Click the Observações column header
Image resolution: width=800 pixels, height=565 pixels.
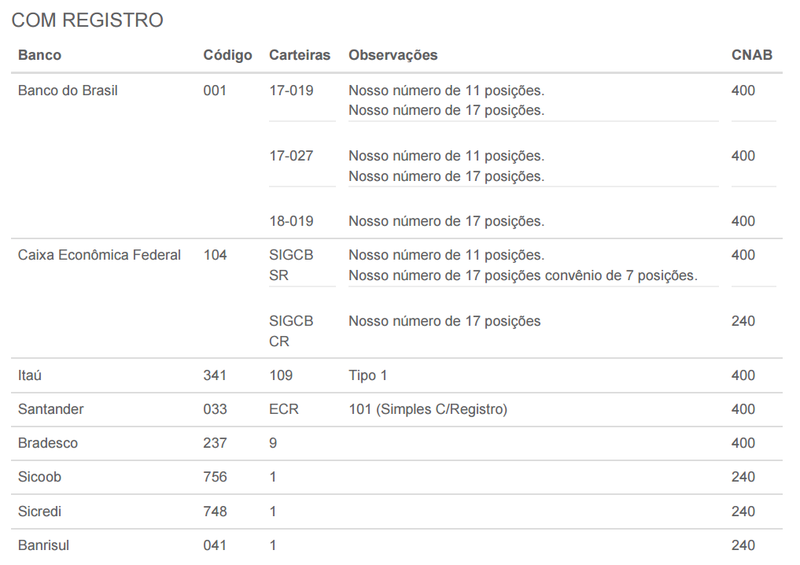click(393, 55)
